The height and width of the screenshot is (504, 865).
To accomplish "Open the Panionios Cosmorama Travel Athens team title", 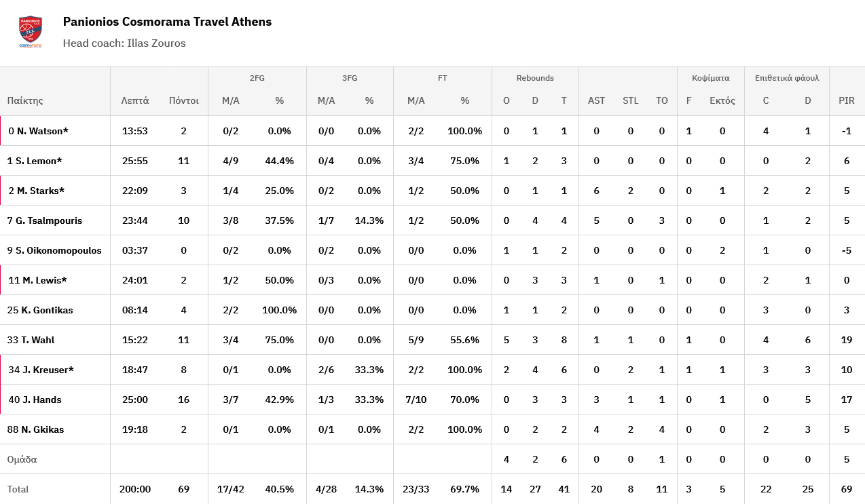I will [x=167, y=22].
